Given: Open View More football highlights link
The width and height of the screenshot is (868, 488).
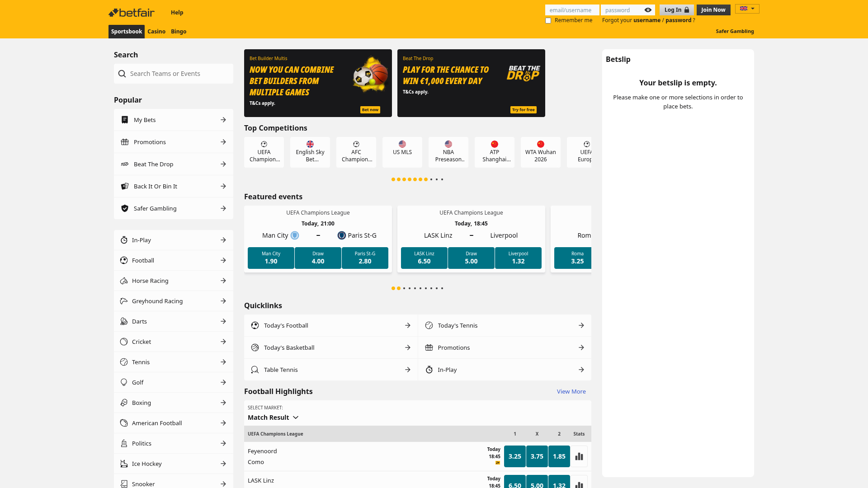Looking at the screenshot, I should click(x=571, y=392).
